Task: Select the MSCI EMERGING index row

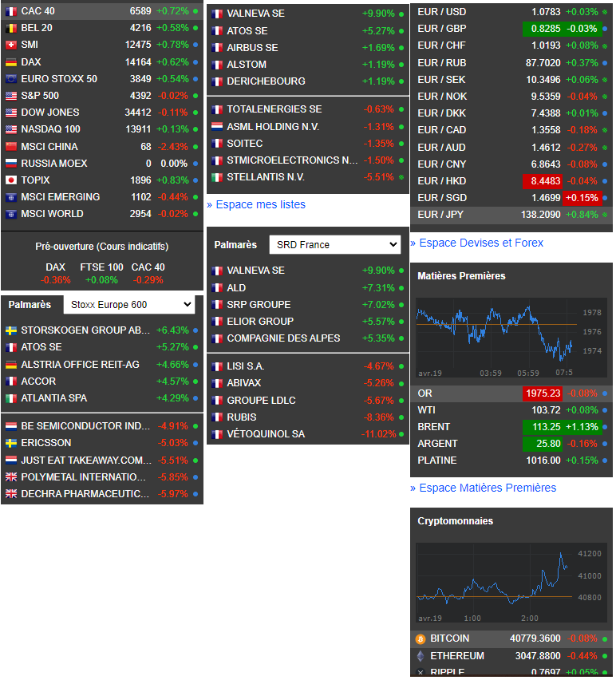Action: [102, 197]
